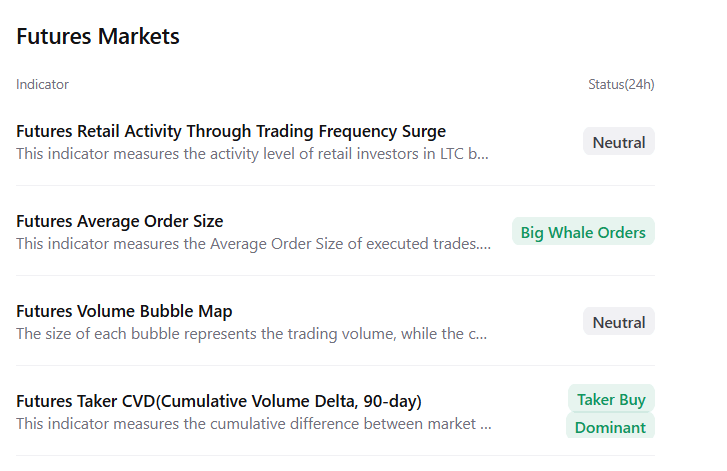Expand truncated ellipsis of Average Order Size description
Image resolution: width=727 pixels, height=471 pixels.
(x=487, y=244)
